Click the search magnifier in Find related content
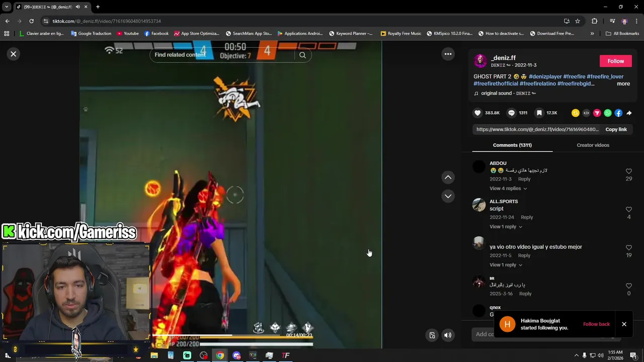Image resolution: width=644 pixels, height=362 pixels. tap(302, 55)
